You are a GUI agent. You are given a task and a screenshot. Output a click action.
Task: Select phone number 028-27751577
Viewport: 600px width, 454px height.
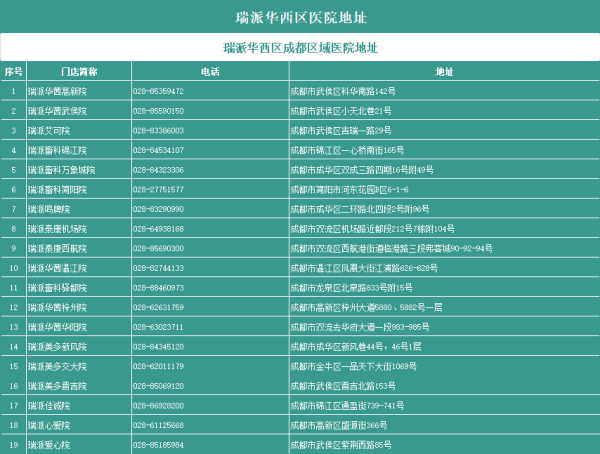158,190
